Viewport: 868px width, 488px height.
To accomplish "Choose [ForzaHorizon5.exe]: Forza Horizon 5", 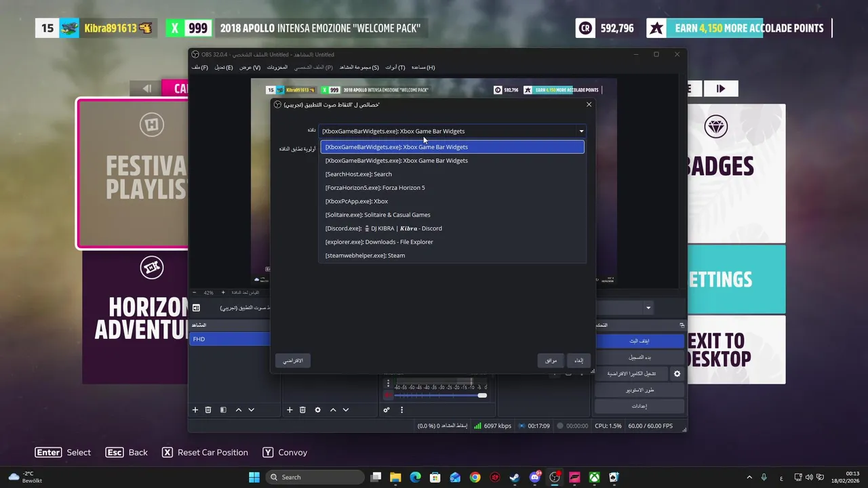I will (452, 188).
